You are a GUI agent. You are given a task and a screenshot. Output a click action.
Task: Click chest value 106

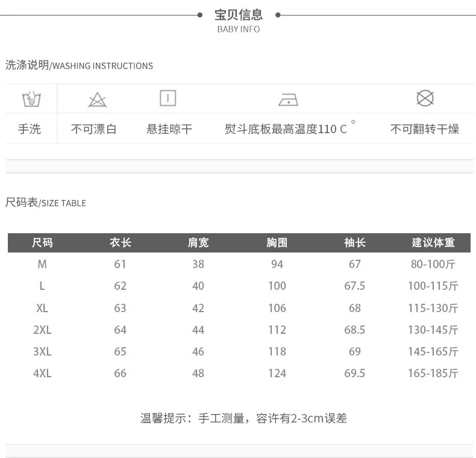pos(277,308)
